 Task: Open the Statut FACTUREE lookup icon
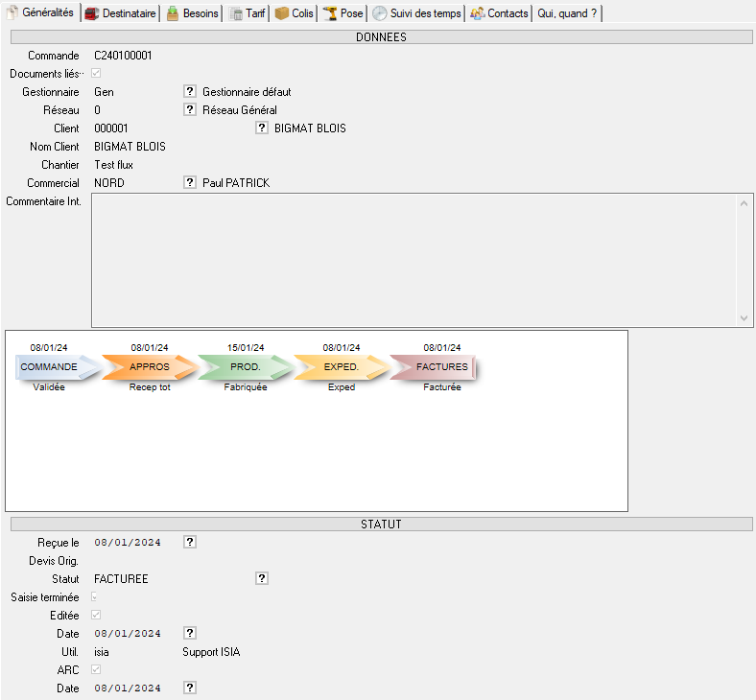[262, 579]
